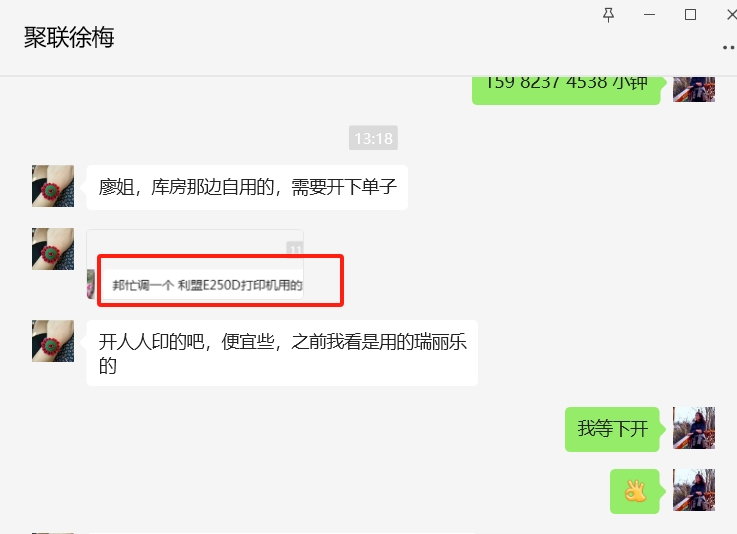Click my avatar beside OK emoji message
This screenshot has width=737, height=534.
(694, 490)
